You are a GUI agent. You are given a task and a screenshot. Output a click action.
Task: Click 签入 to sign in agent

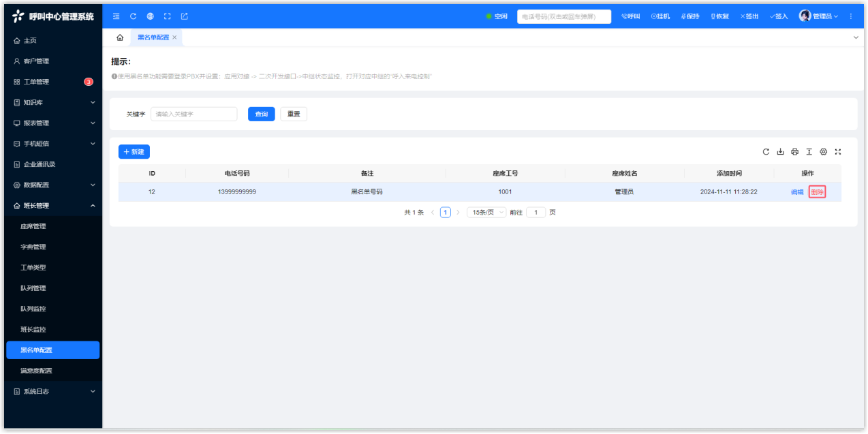[x=778, y=16]
